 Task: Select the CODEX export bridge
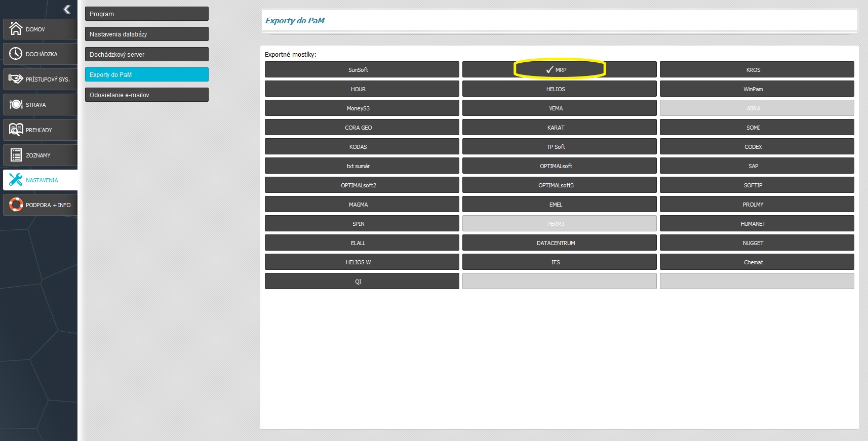[757, 146]
